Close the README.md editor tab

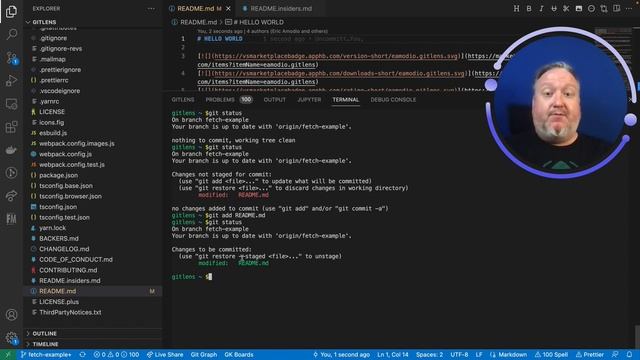(228, 9)
